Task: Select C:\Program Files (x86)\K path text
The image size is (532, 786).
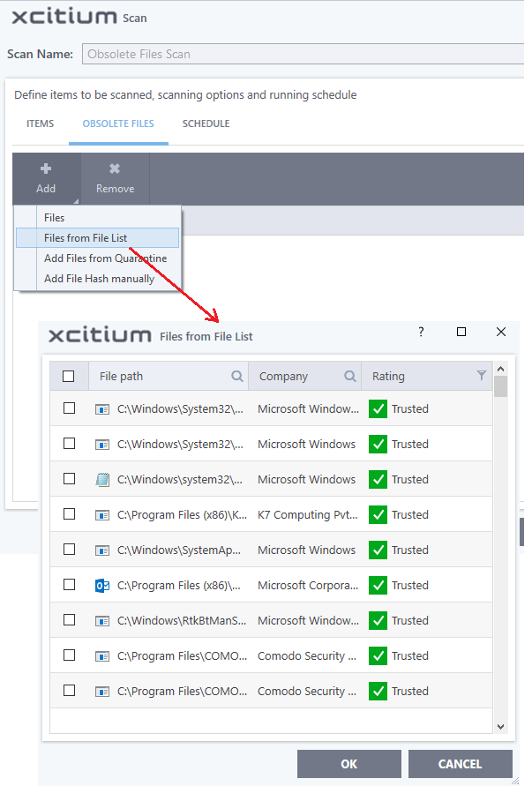Action: pyautogui.click(x=182, y=515)
